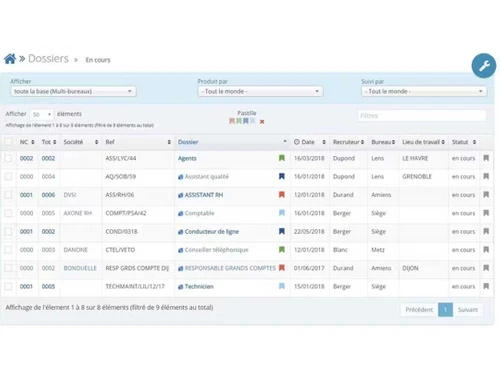Screen dimensions: 500x375
Task: Sort table by Statut column
Action: [x=464, y=142]
